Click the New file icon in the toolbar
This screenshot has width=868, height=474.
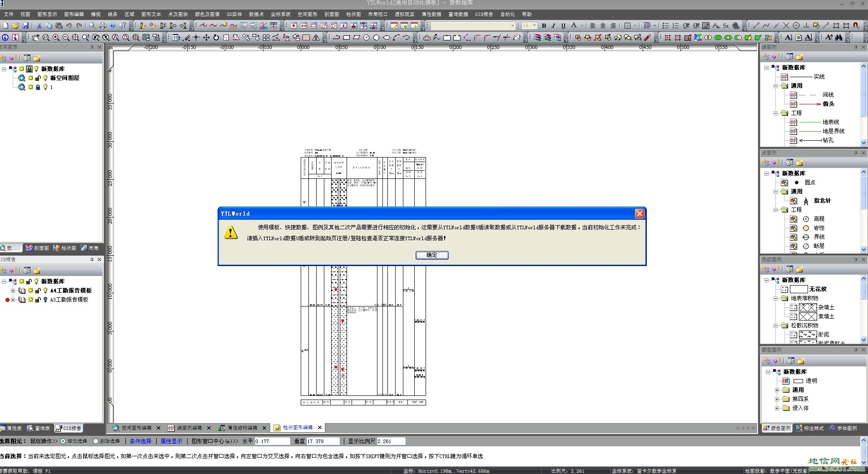click(x=5, y=25)
